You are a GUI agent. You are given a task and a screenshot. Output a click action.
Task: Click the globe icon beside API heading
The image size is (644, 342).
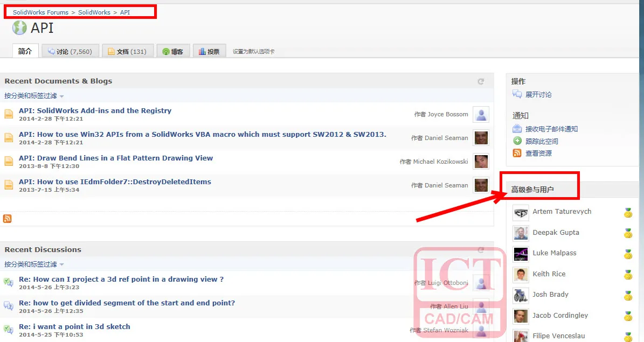(19, 28)
